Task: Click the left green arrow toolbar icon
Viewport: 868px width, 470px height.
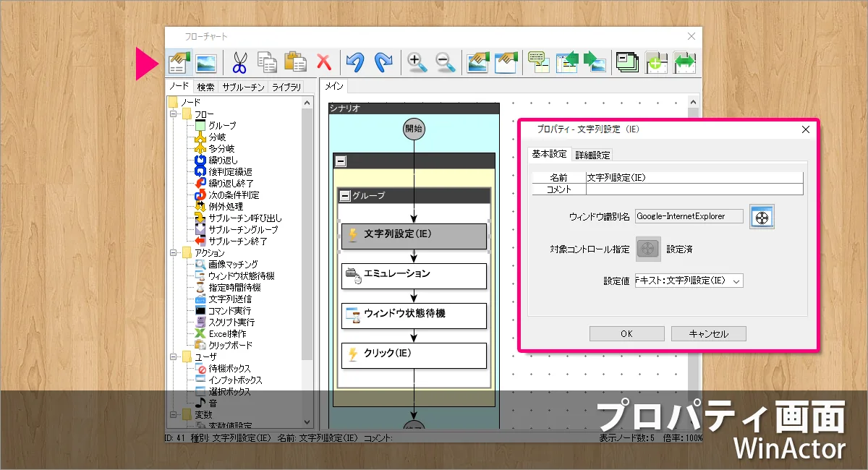Action: click(x=567, y=62)
